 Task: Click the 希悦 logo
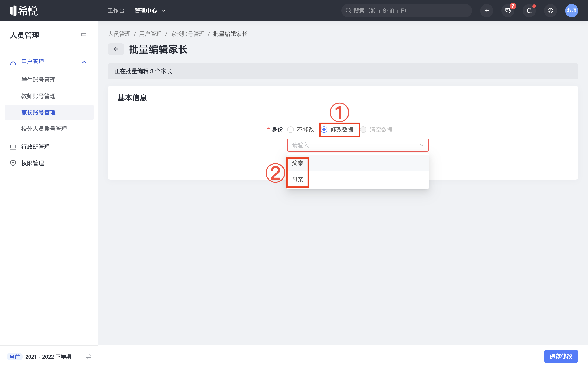pyautogui.click(x=23, y=11)
